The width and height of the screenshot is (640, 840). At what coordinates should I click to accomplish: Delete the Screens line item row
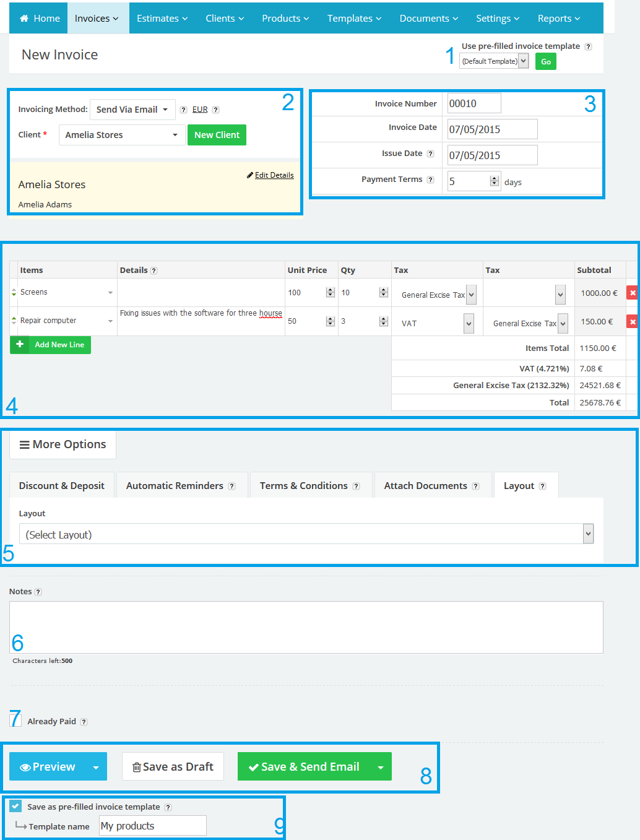633,293
